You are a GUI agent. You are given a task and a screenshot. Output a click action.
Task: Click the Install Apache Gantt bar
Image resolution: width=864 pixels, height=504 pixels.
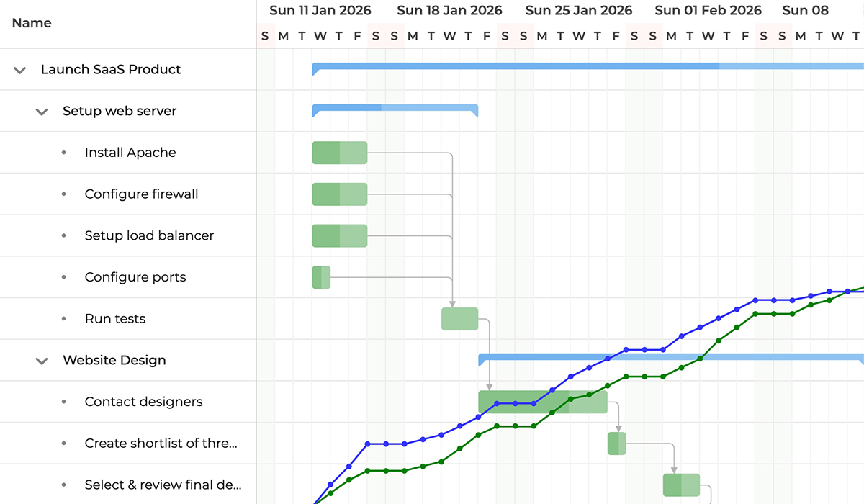(339, 153)
